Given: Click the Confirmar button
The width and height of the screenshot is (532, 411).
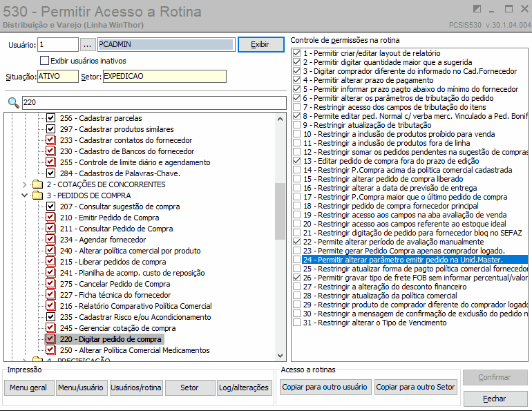Looking at the screenshot, I should (495, 377).
